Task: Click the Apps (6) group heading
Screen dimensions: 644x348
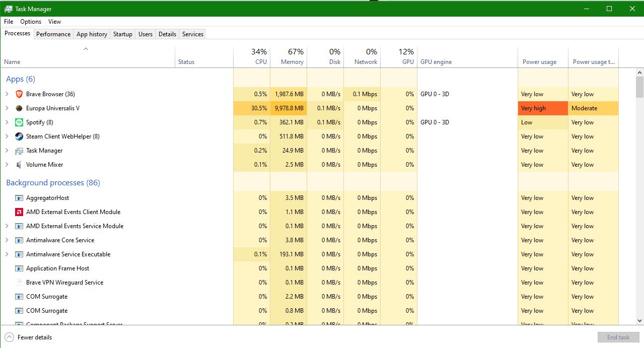Action: [x=21, y=79]
